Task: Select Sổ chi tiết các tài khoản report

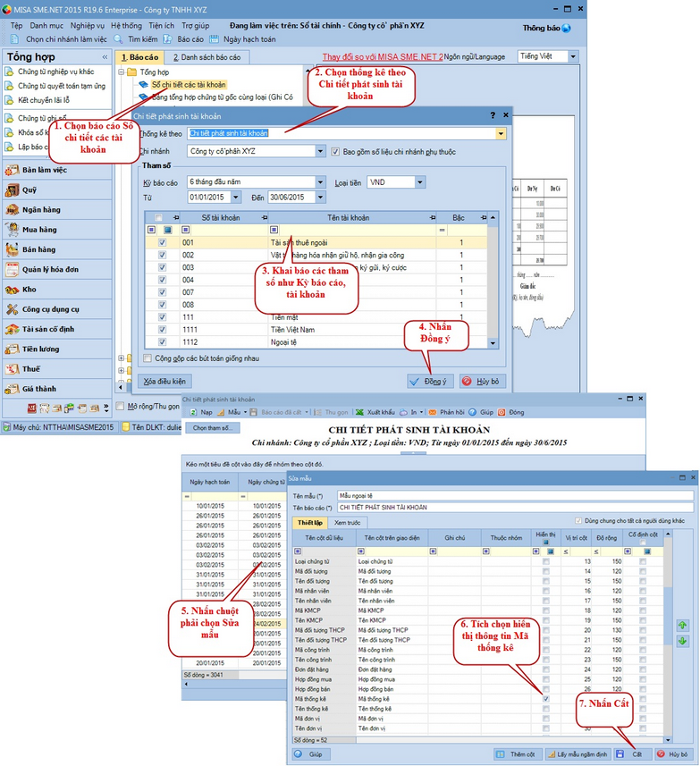Action: (x=188, y=85)
